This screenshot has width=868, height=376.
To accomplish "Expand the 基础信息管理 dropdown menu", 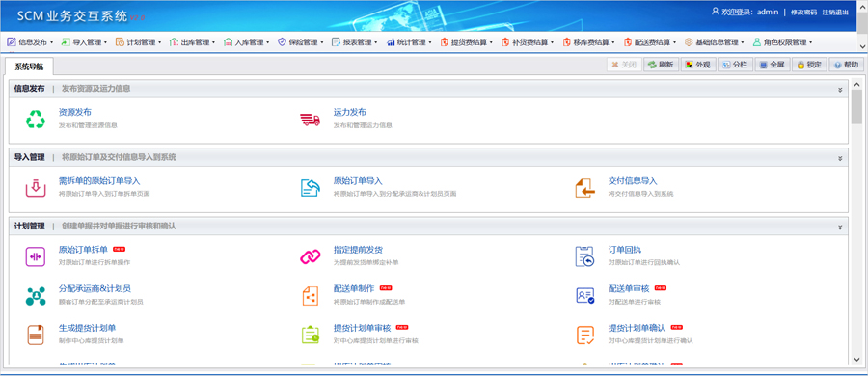I will coord(714,42).
